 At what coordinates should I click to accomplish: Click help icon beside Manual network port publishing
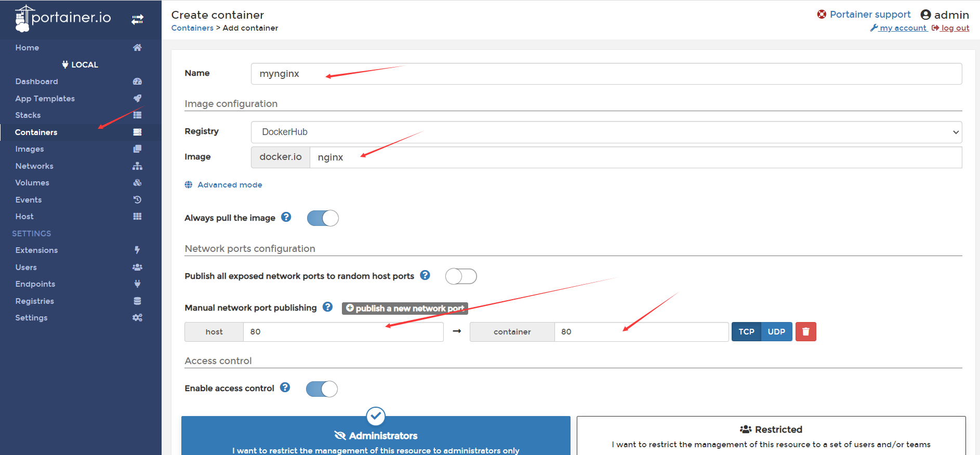327,307
